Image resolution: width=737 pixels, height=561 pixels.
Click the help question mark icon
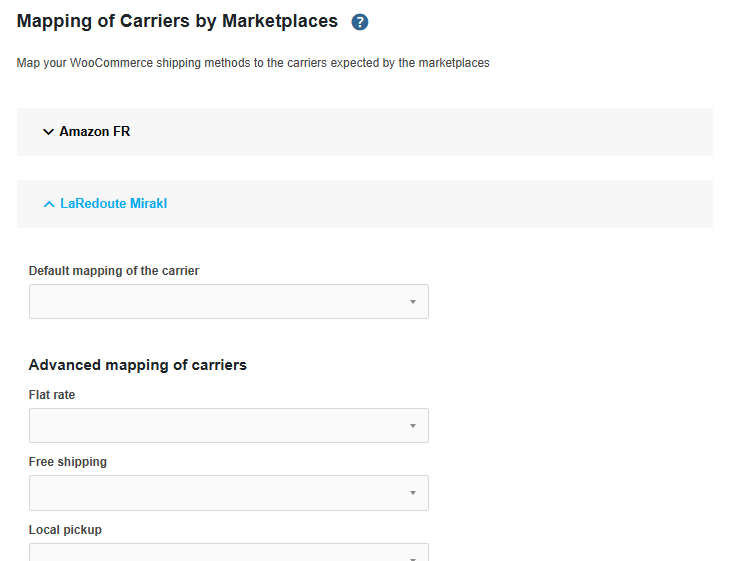pos(360,22)
